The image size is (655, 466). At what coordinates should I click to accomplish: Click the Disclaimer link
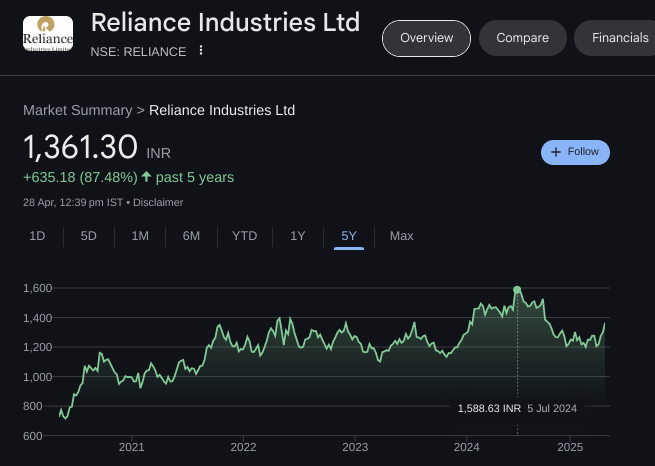(158, 203)
